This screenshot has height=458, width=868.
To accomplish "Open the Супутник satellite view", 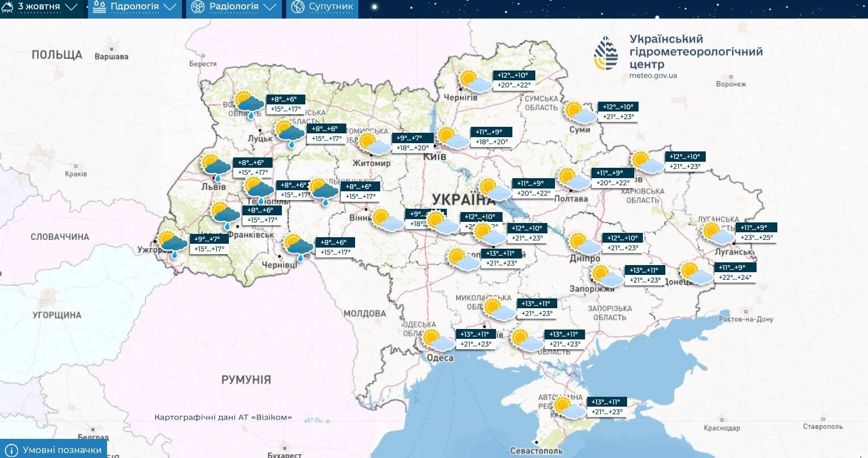I will (322, 7).
